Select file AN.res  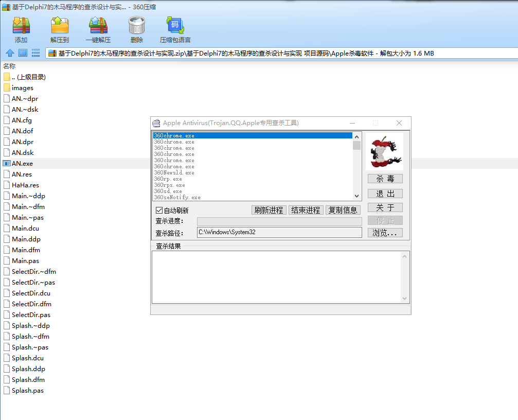(18, 174)
